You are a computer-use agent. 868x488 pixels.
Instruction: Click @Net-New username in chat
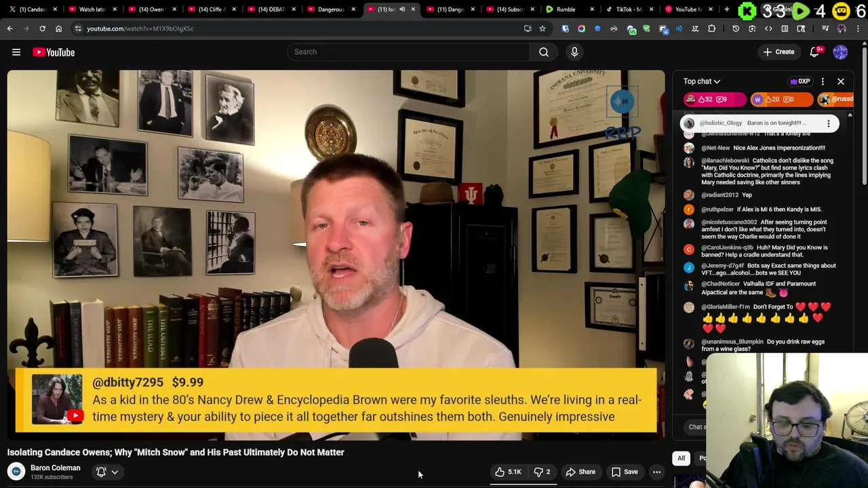[715, 148]
